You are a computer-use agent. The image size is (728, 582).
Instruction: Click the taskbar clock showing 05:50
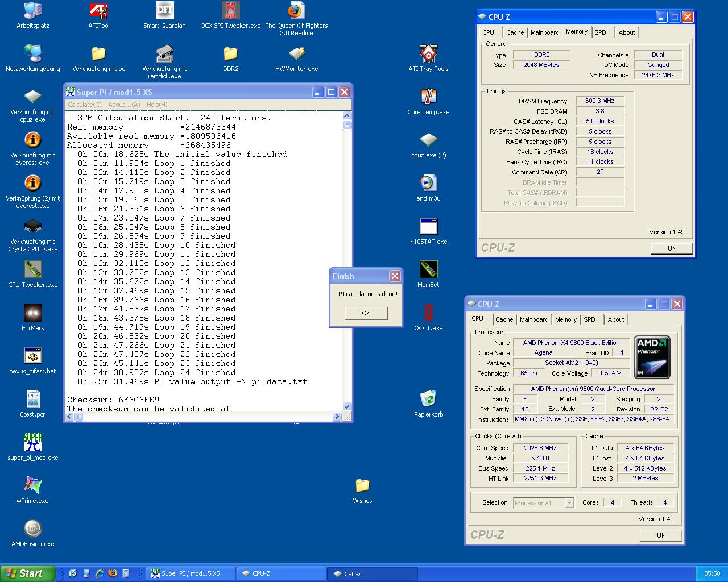pyautogui.click(x=712, y=573)
